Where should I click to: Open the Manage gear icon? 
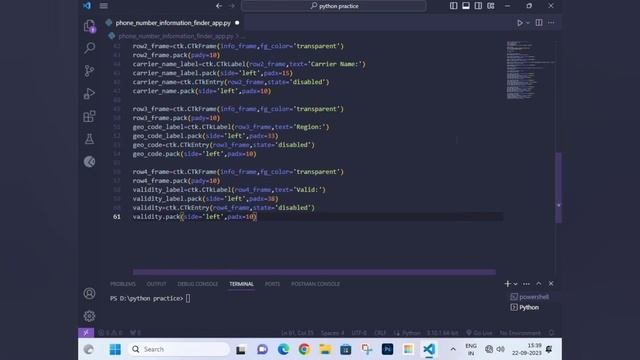pyautogui.click(x=89, y=316)
